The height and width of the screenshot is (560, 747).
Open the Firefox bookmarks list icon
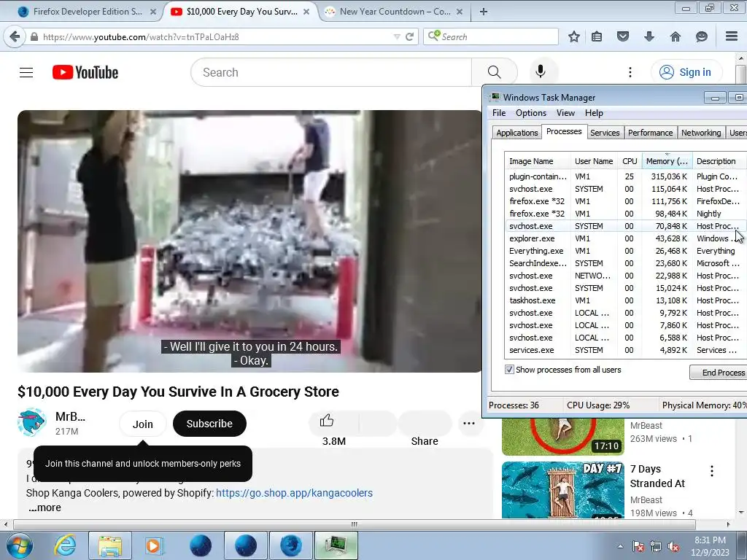(x=597, y=36)
